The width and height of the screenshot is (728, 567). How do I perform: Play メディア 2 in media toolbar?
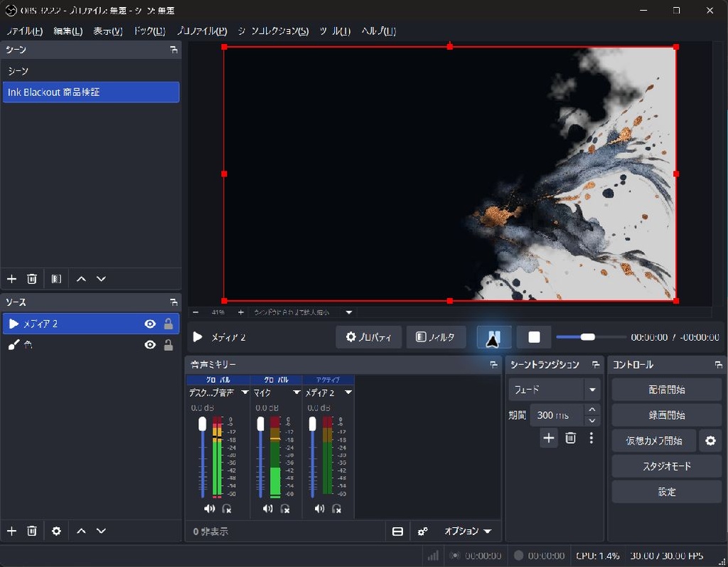198,337
